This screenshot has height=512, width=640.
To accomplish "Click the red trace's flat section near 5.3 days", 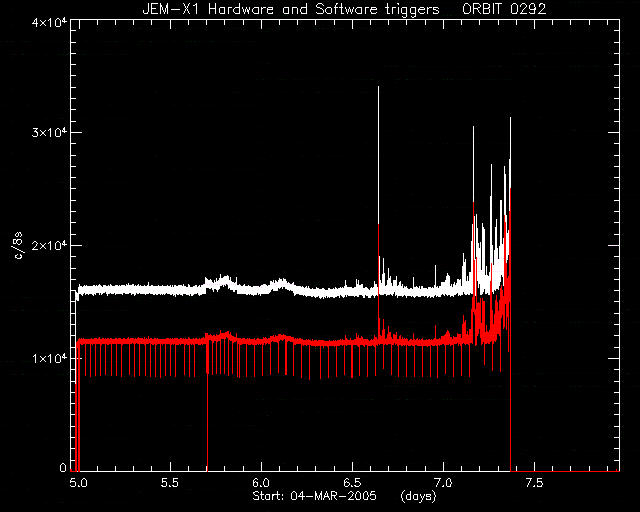I will click(133, 341).
